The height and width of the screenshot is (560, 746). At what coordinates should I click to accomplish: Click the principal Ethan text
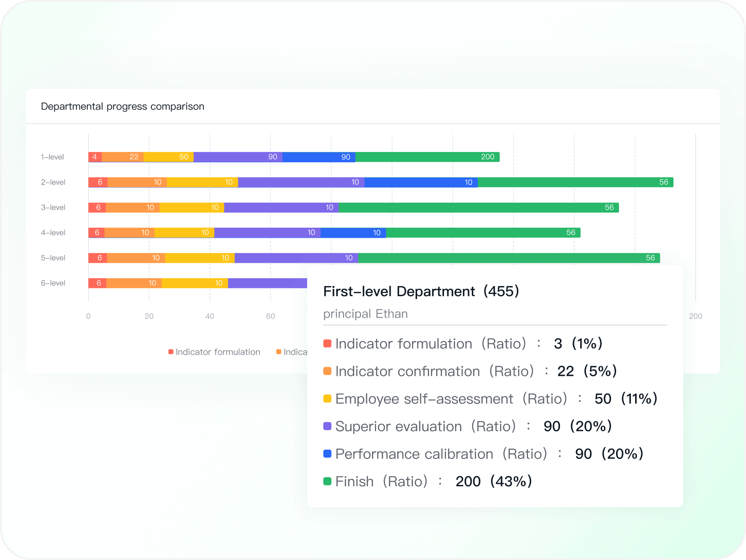(x=365, y=314)
